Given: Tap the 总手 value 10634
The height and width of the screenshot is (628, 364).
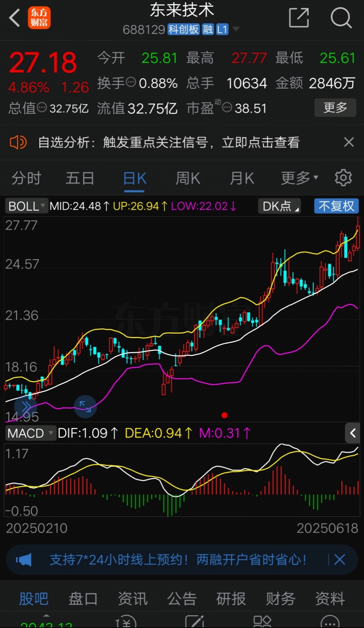Looking at the screenshot, I should coord(246,83).
